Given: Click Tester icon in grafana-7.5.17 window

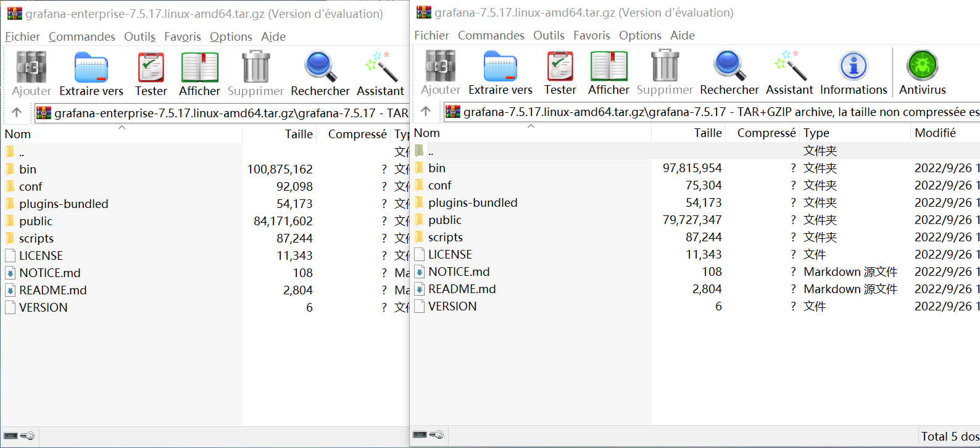Looking at the screenshot, I should point(560,66).
